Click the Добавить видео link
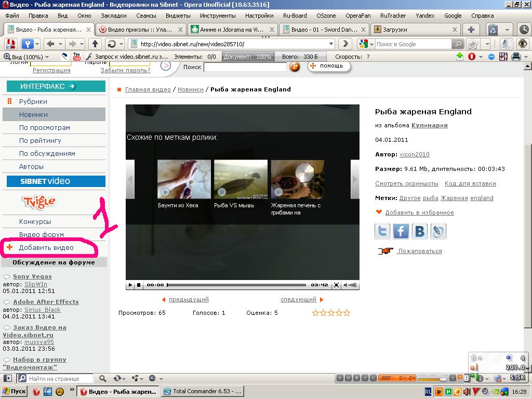Viewport: 532px width, 399px height. tap(46, 248)
